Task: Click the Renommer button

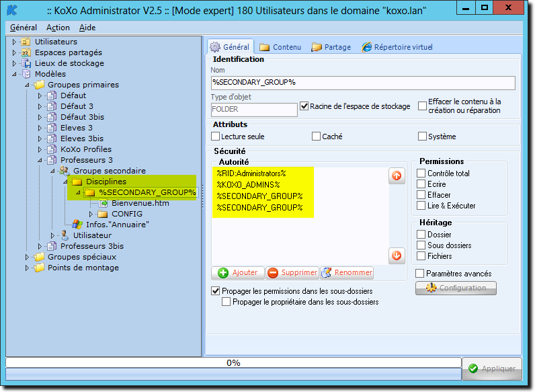Action: tap(347, 273)
